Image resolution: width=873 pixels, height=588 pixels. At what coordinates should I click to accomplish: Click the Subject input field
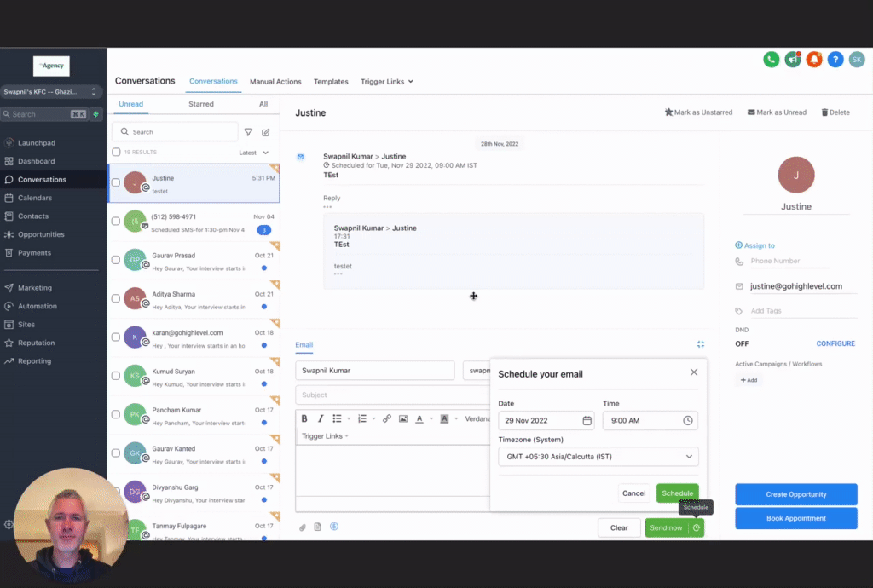tap(392, 395)
